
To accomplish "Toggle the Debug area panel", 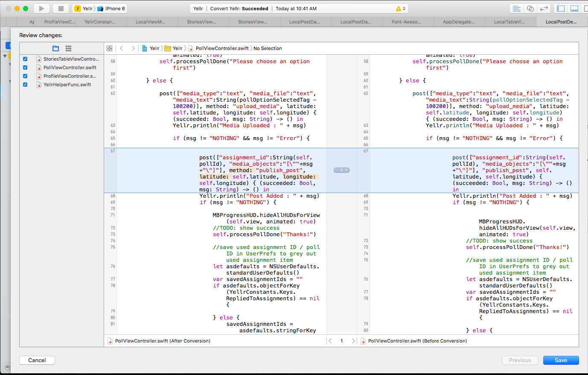I will (x=574, y=9).
